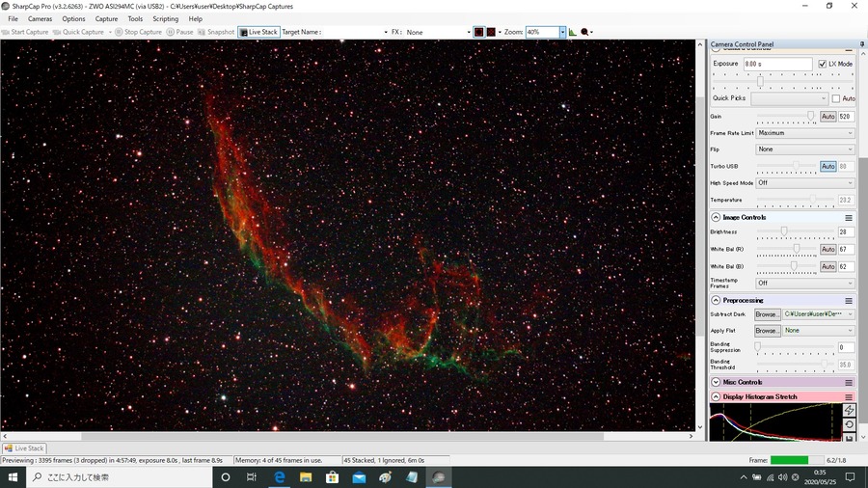Click the Start Capture toolbar button
The height and width of the screenshot is (488, 868).
tap(25, 32)
